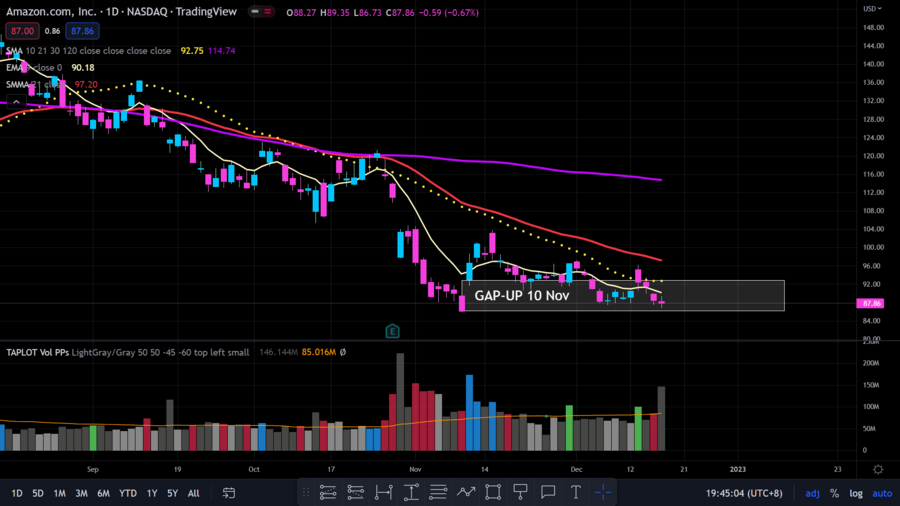Click the 200M volume axis label
900x506 pixels.
click(x=871, y=363)
